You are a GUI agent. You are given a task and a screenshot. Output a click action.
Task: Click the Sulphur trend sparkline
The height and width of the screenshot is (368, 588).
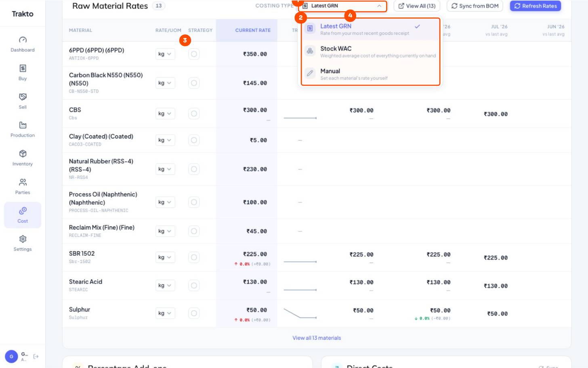[300, 313]
